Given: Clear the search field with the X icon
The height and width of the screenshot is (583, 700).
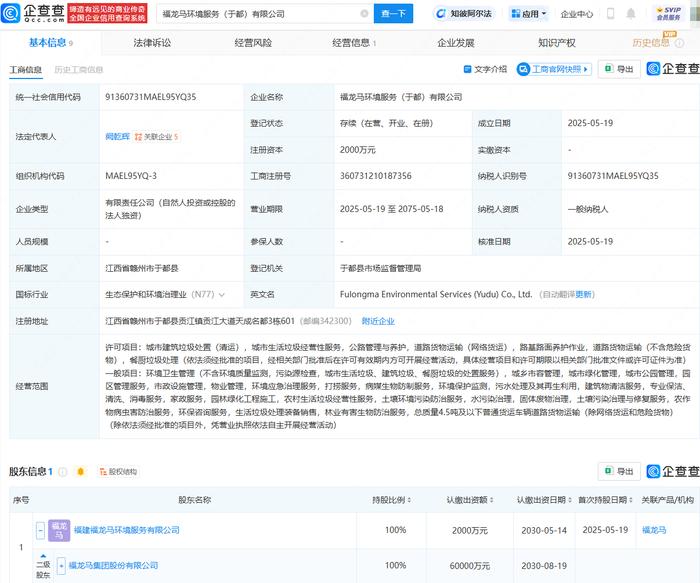Looking at the screenshot, I should pyautogui.click(x=364, y=14).
